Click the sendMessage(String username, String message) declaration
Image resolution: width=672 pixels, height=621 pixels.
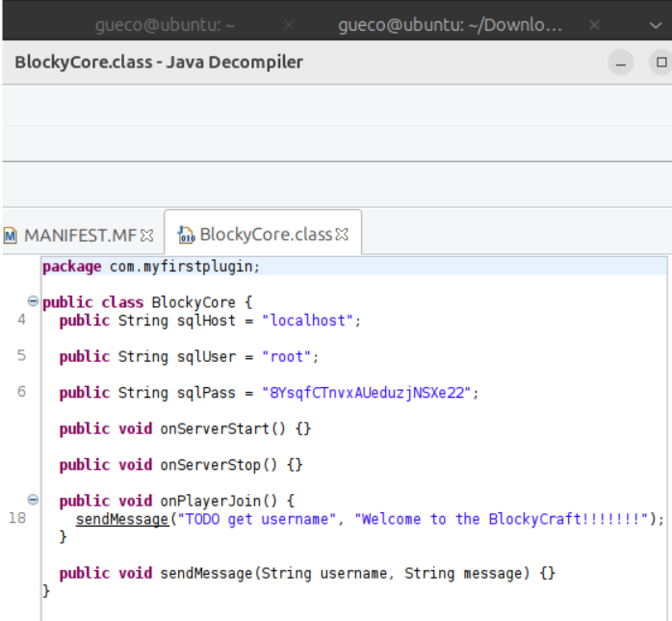click(307, 573)
